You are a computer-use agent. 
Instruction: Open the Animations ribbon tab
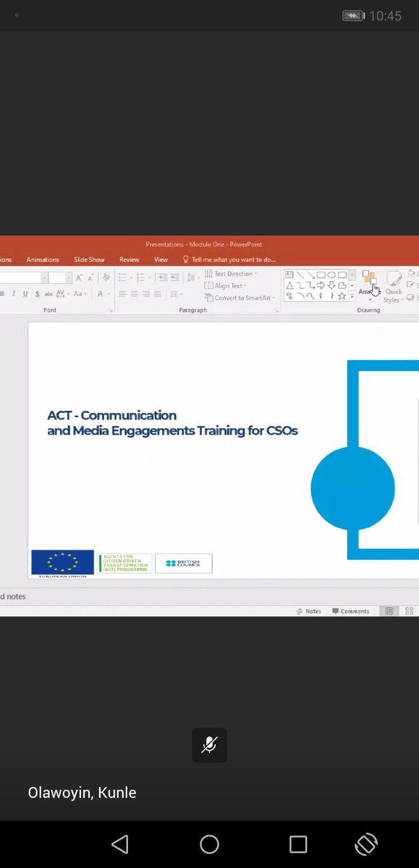(43, 260)
